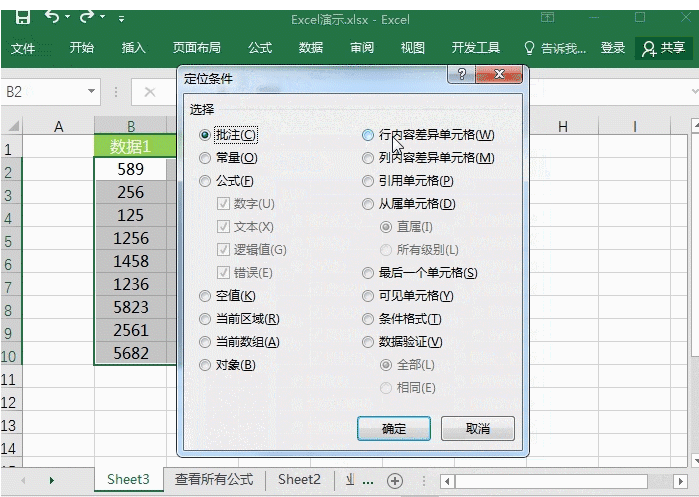Click the Name Box showing B2
This screenshot has height=497, width=699.
pos(42,92)
